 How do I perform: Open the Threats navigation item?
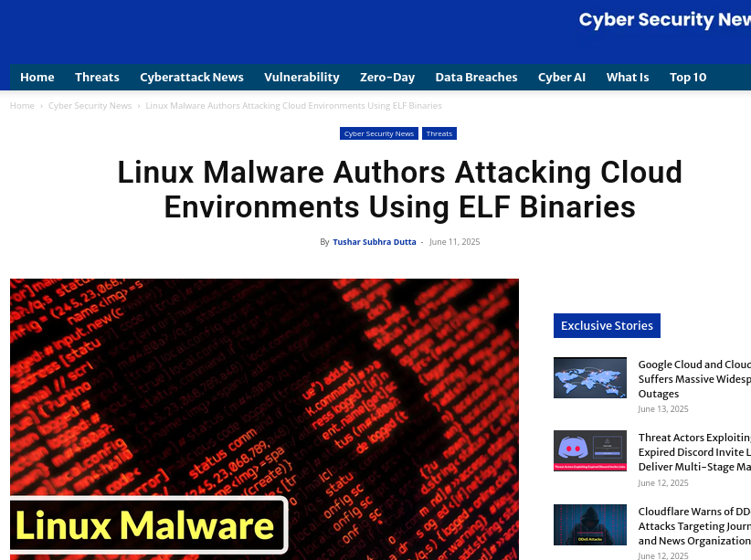[x=97, y=77]
